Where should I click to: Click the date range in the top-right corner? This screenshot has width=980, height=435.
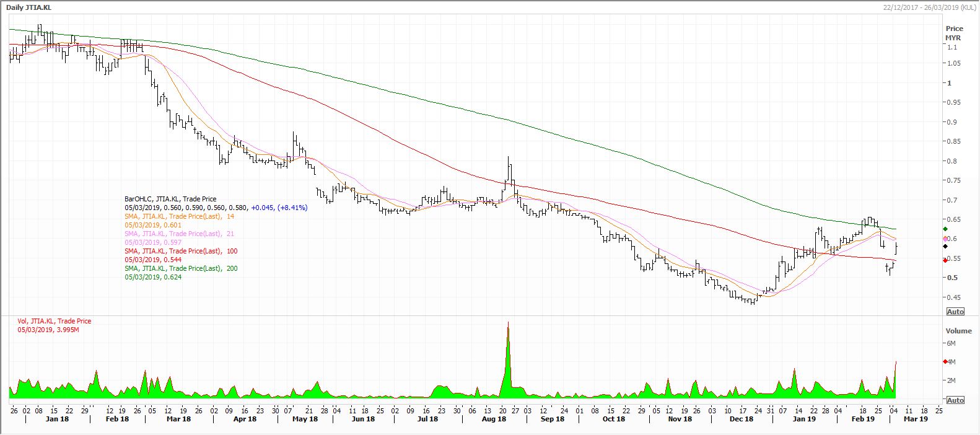[929, 7]
